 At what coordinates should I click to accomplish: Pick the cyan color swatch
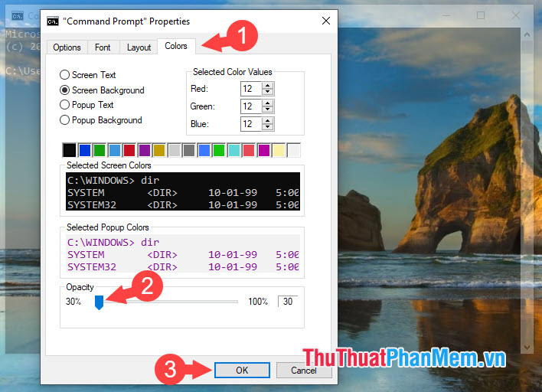234,150
